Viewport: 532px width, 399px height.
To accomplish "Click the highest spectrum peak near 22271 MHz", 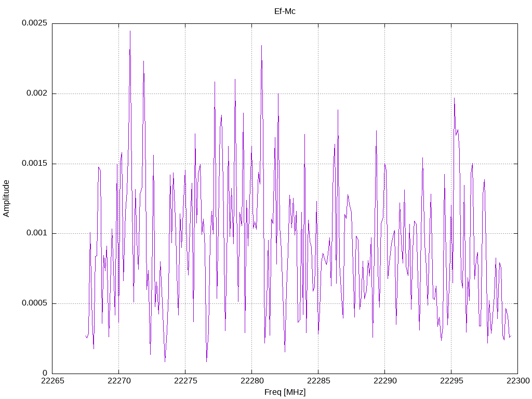I will [x=130, y=31].
